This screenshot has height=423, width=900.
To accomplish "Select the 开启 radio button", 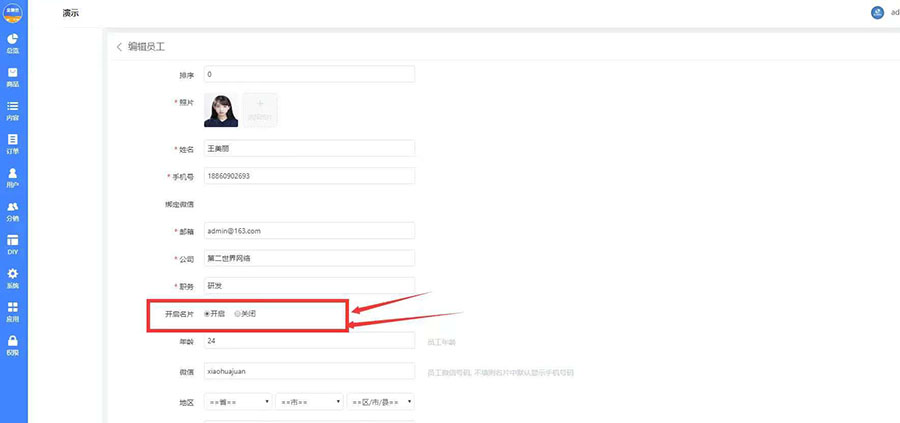I will [207, 314].
